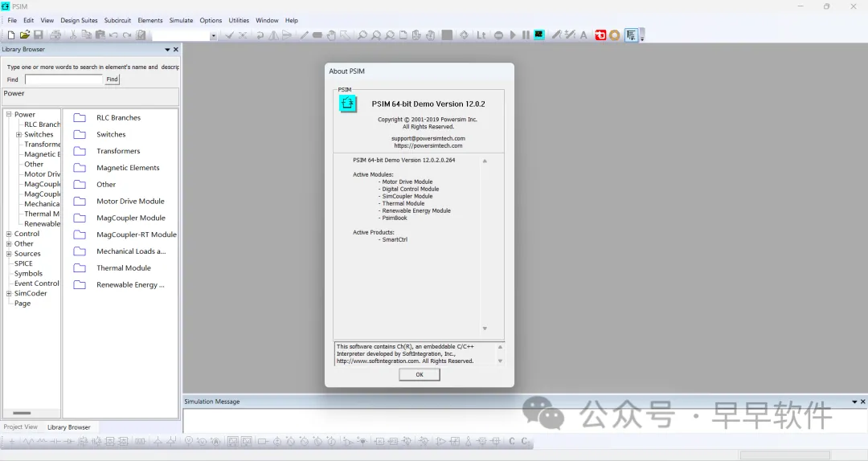This screenshot has height=461, width=868.
Task: Expand the SimCoder tree node
Action: pos(9,293)
